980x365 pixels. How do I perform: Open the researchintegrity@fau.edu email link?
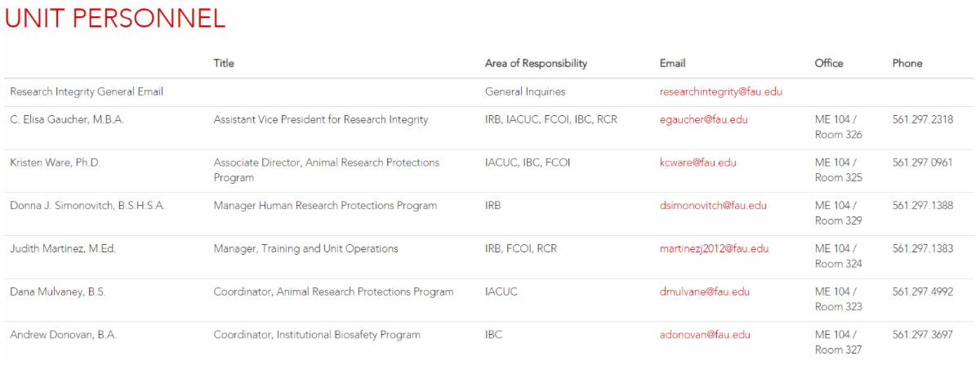(720, 92)
